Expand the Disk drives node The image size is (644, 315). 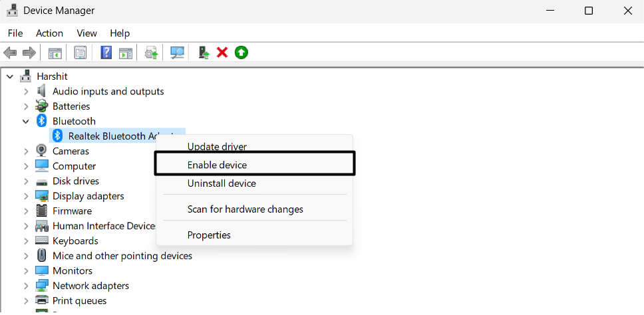click(26, 181)
